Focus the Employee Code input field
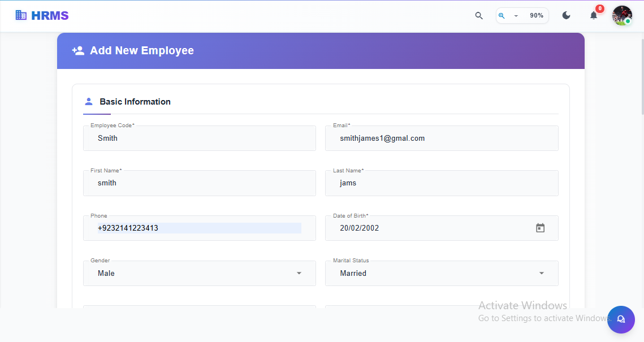The height and width of the screenshot is (342, 644). point(200,138)
